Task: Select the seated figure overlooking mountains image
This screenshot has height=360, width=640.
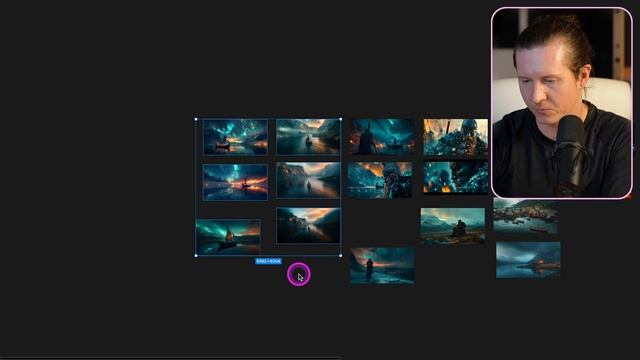Action: point(453,226)
